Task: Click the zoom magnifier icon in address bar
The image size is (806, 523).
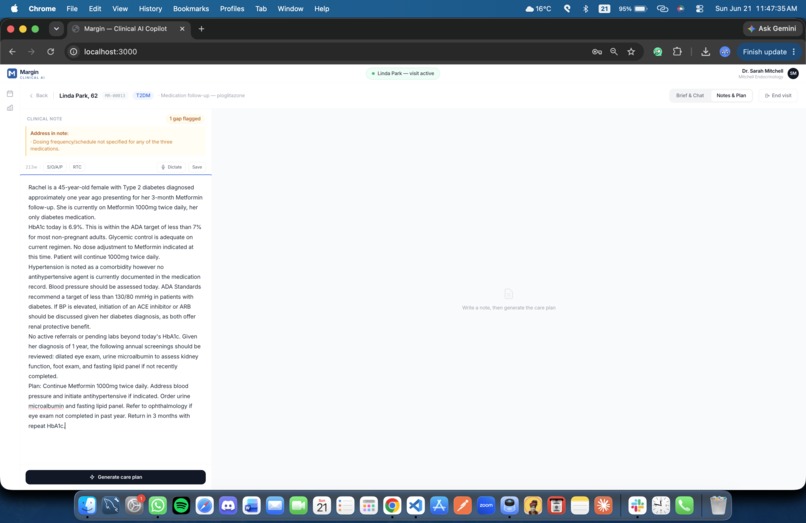Action: pyautogui.click(x=614, y=52)
